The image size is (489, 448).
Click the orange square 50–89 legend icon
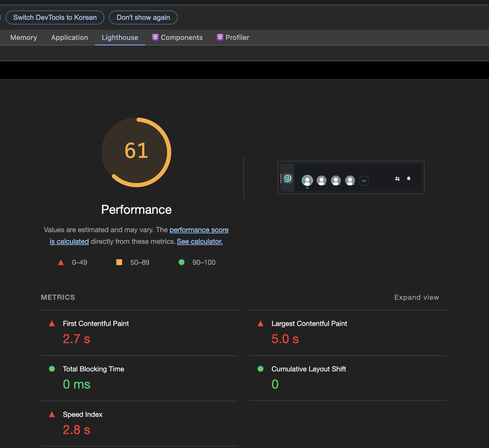[x=119, y=262]
